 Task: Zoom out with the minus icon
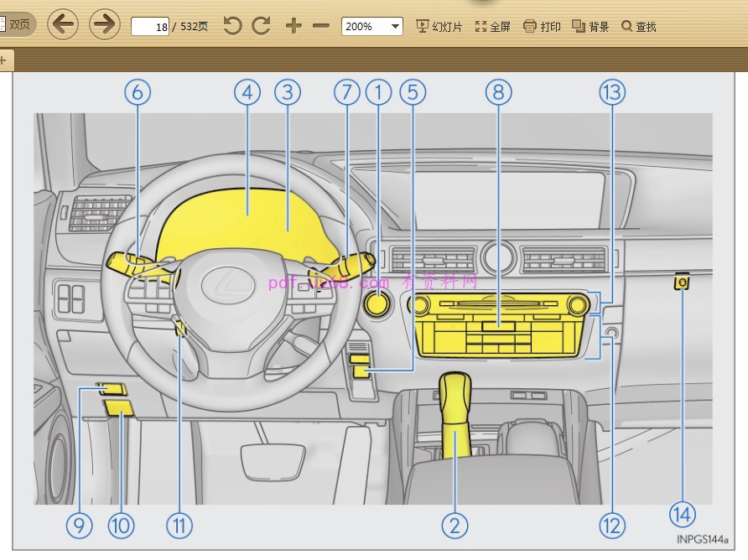pos(320,26)
